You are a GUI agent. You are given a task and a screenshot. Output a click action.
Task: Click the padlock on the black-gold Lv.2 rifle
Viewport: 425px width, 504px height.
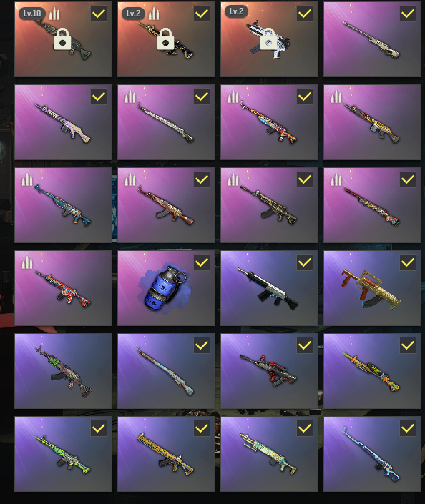pos(165,39)
